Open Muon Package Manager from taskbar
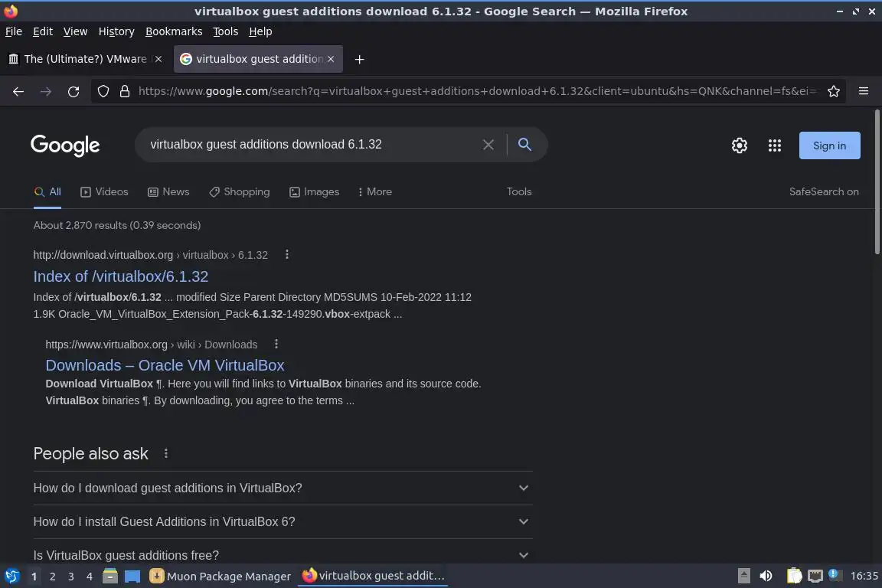 point(220,577)
